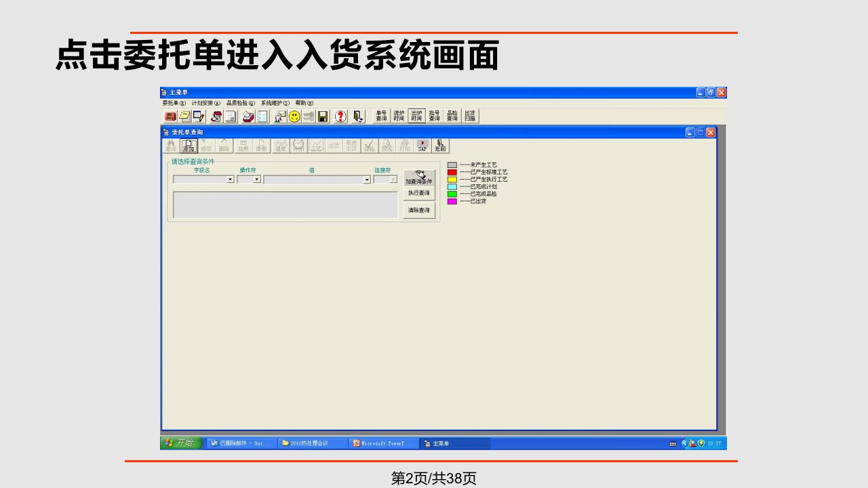Click the gray key toolbar icon
Viewport: 868px width, 488px height.
(x=309, y=117)
